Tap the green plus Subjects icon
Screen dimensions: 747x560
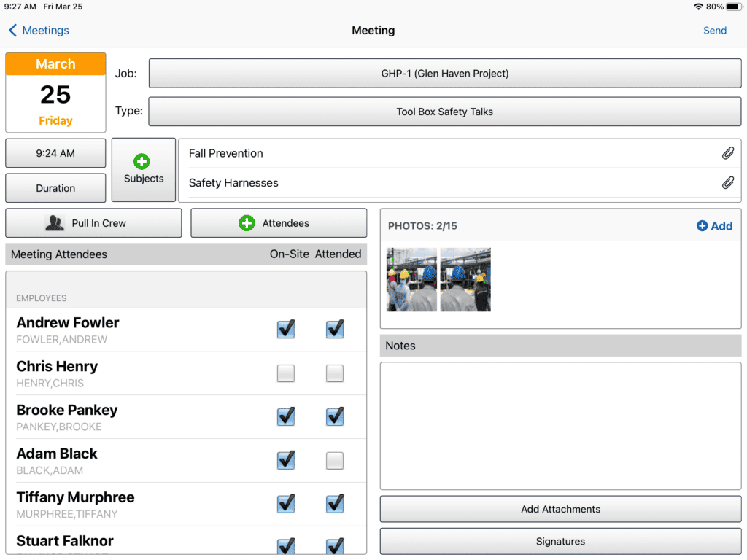click(143, 160)
